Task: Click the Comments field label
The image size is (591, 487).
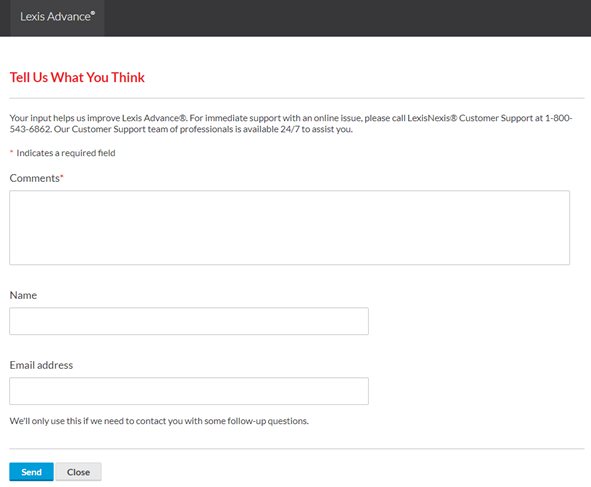Action: 34,178
